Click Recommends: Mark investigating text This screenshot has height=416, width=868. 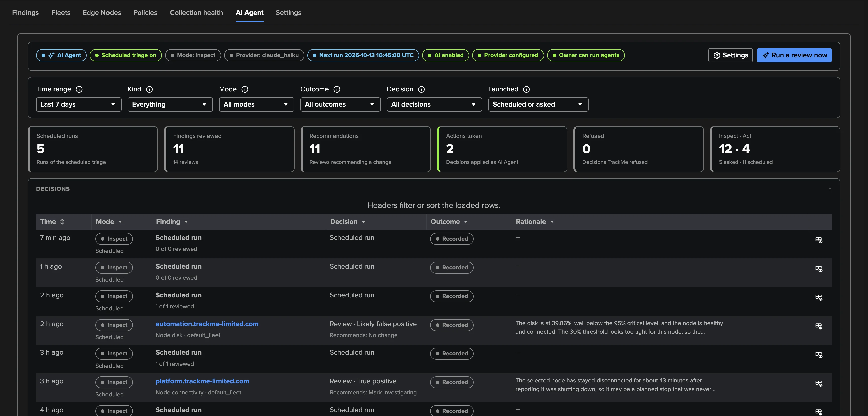click(373, 393)
